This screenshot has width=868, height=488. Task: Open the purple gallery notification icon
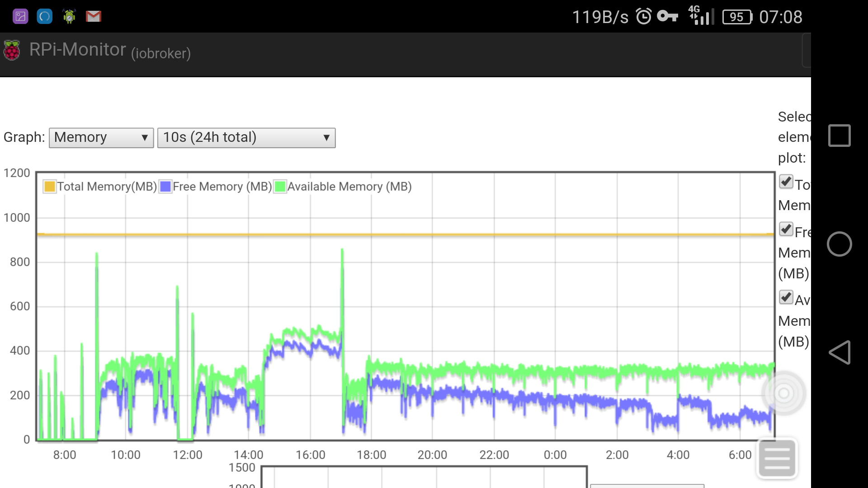(20, 17)
